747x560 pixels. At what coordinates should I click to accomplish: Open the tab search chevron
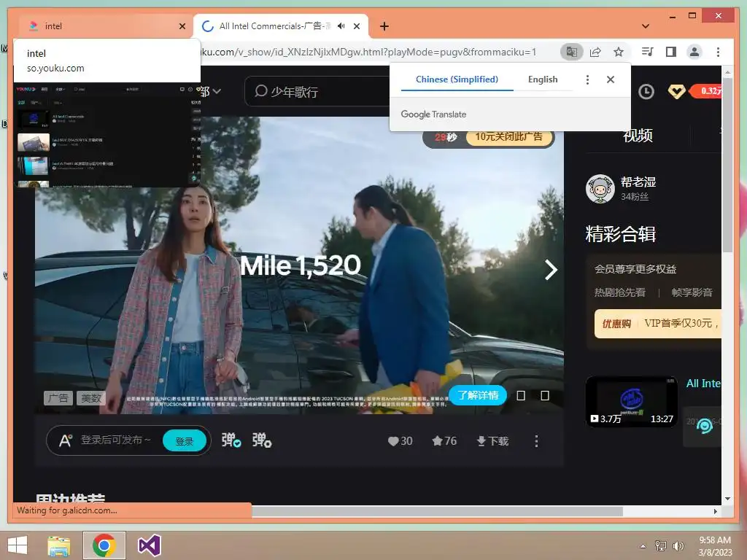[646, 26]
